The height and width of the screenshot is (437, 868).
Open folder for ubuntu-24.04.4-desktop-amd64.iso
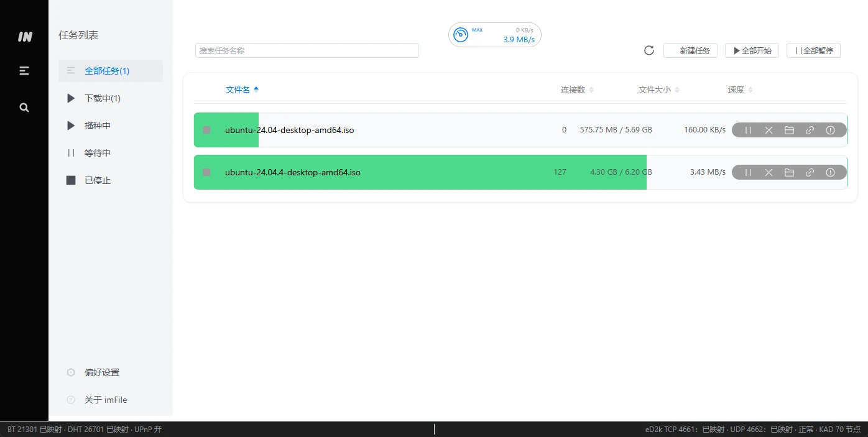click(x=789, y=172)
